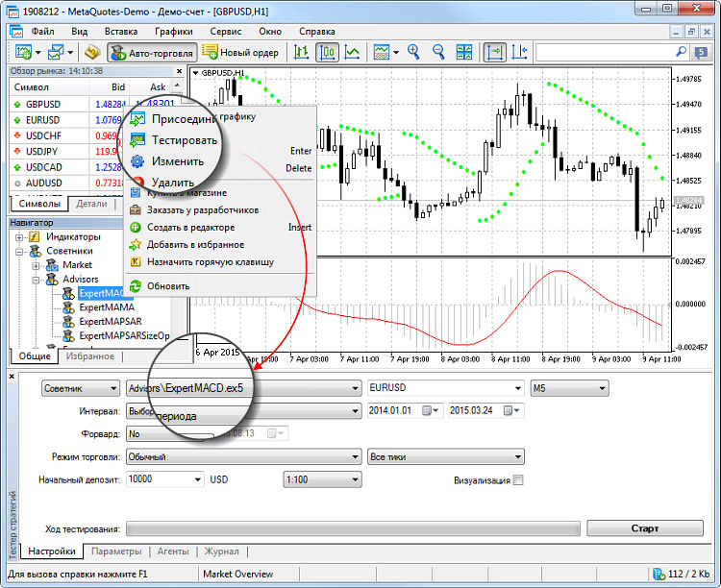Switch chart to bar chart icon
721x588 pixels.
303,52
